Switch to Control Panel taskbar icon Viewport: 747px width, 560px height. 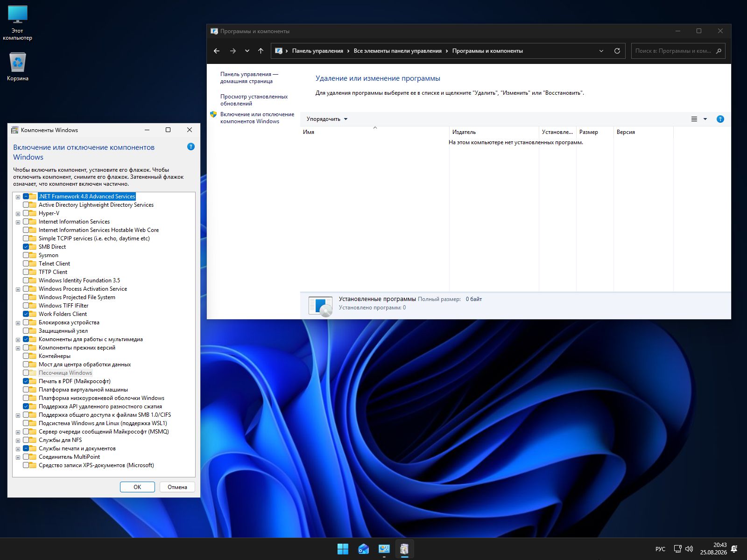point(384,549)
